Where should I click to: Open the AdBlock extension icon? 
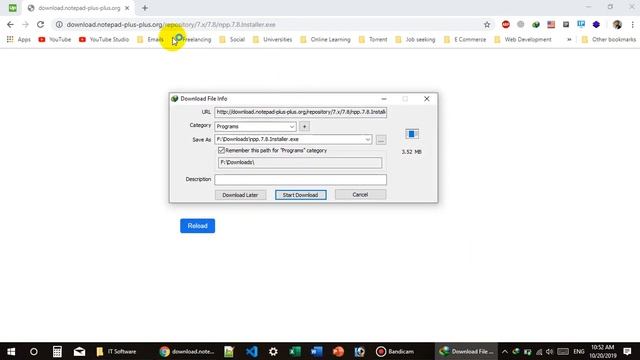pyautogui.click(x=506, y=24)
